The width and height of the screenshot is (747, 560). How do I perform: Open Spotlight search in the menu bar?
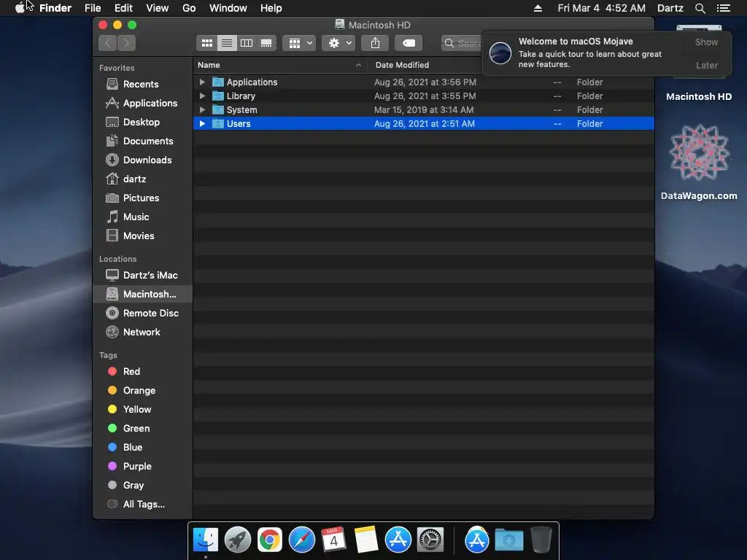[x=700, y=8]
